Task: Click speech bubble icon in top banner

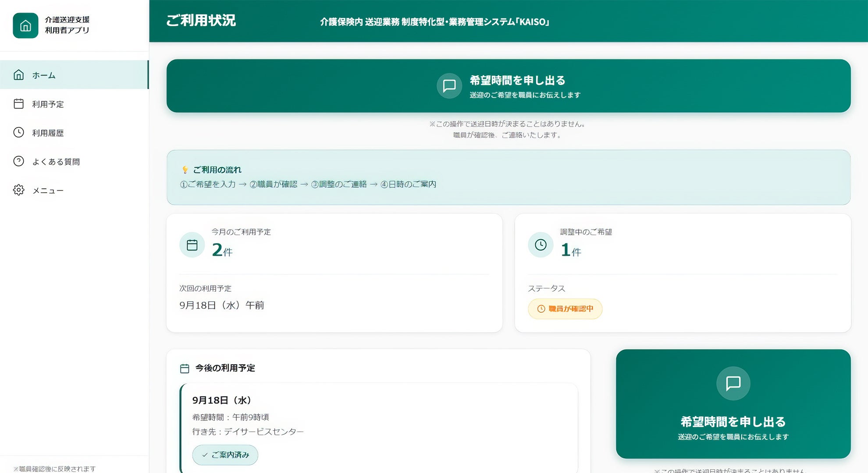Action: pyautogui.click(x=449, y=86)
